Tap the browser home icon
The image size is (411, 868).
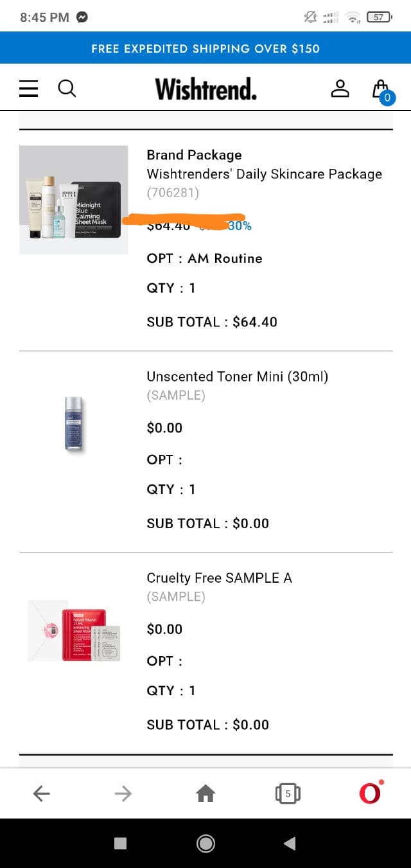click(205, 793)
